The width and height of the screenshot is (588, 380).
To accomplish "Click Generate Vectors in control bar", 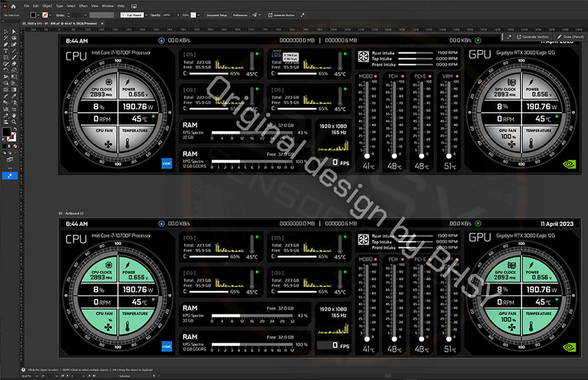I will point(282,15).
